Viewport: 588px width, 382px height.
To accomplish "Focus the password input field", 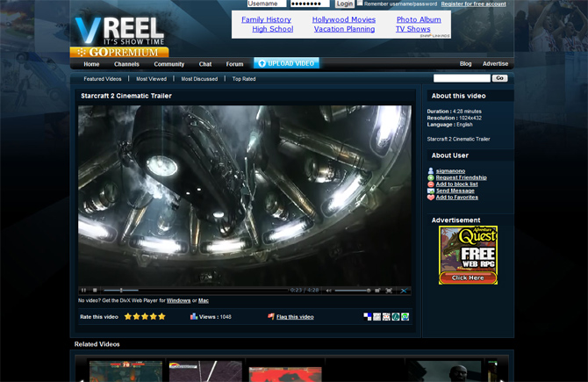I will point(310,4).
